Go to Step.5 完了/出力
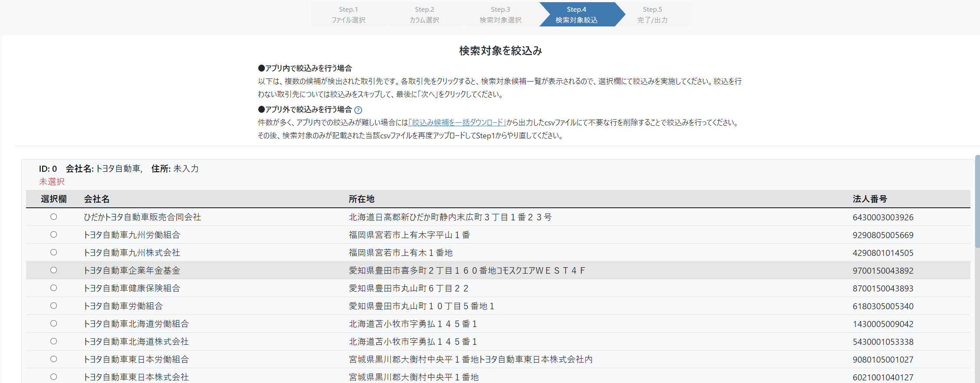Image resolution: width=980 pixels, height=383 pixels. [x=652, y=14]
